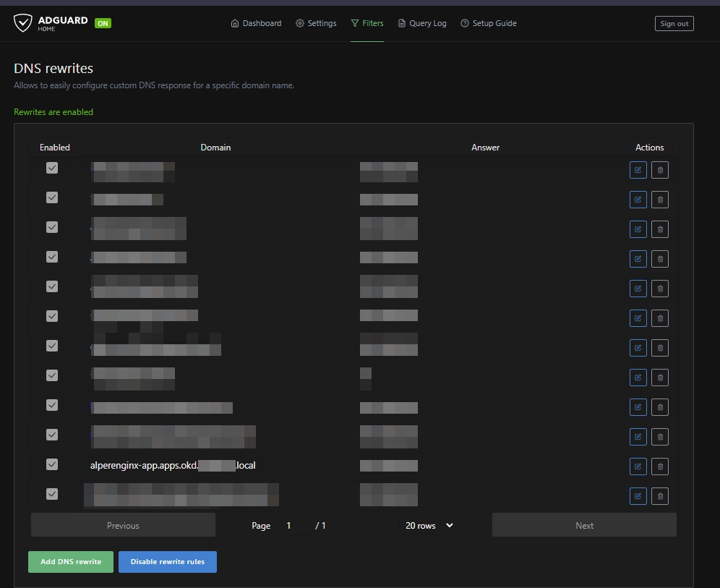Screen dimensions: 720x588
Task: Click the green ON status badge
Action: click(x=103, y=23)
